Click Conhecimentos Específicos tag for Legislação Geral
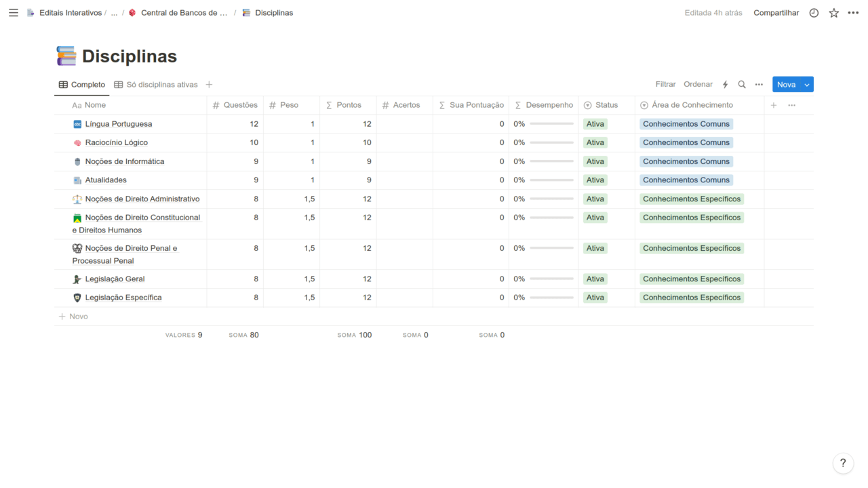868x488 pixels. point(692,279)
